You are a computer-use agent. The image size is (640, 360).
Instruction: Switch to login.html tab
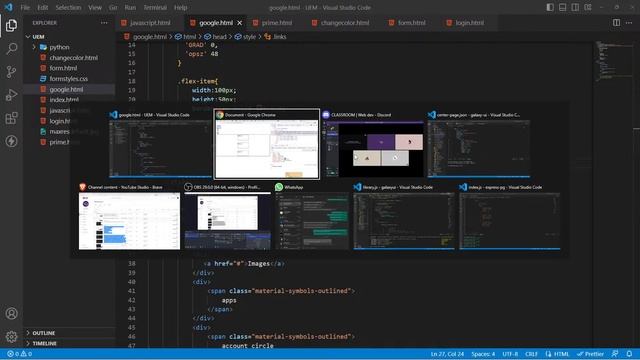point(469,23)
